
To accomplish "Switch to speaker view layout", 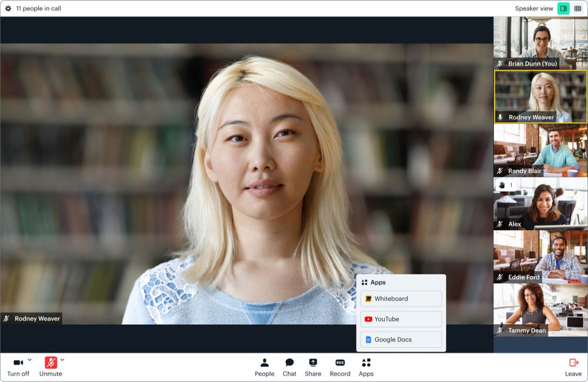I will pyautogui.click(x=563, y=9).
